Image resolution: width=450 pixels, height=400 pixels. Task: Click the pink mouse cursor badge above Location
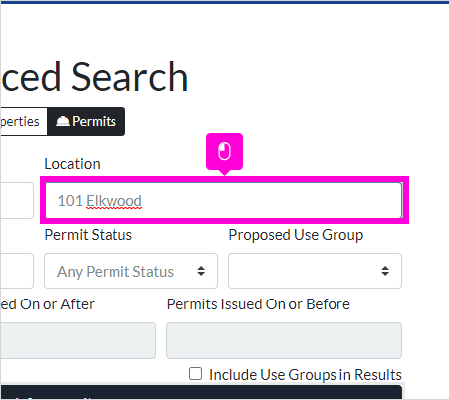[224, 152]
